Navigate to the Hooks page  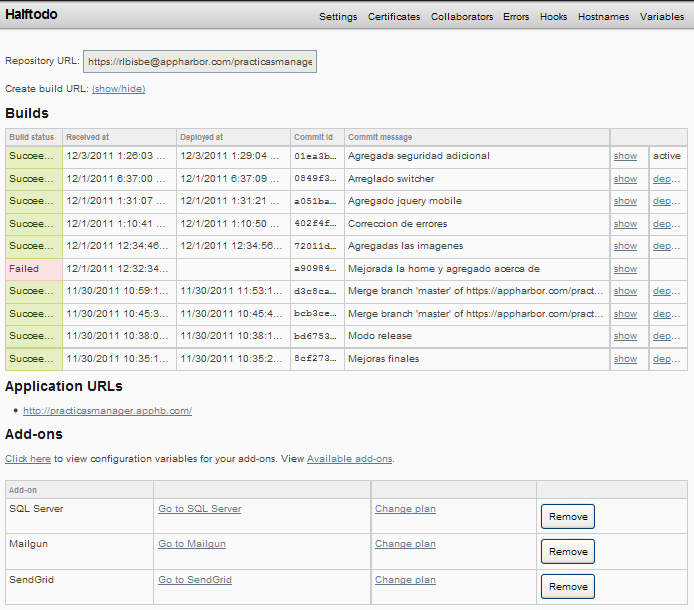[x=553, y=17]
